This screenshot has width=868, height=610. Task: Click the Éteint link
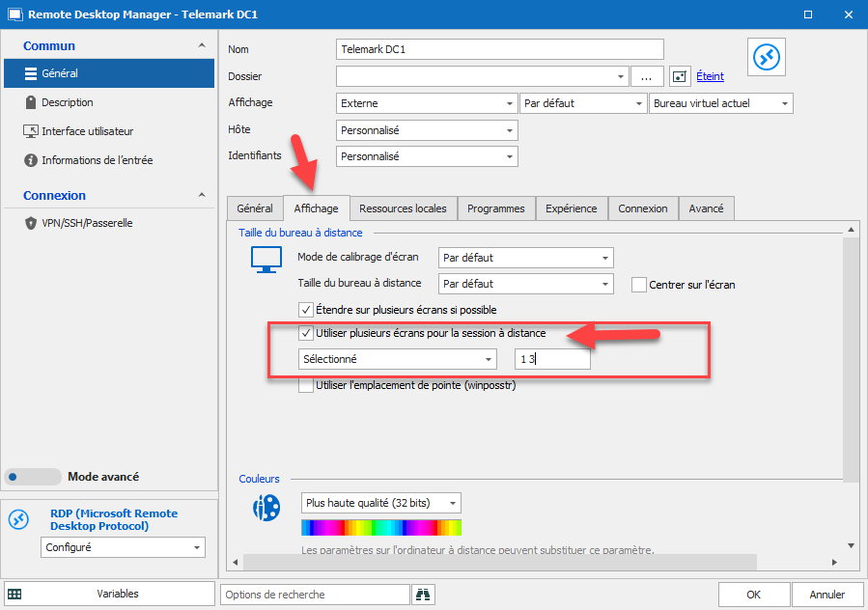pyautogui.click(x=710, y=76)
